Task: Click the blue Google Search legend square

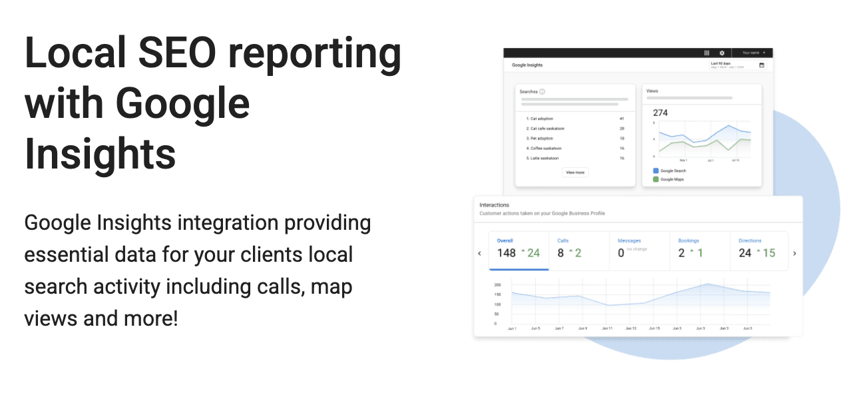Action: pyautogui.click(x=656, y=171)
